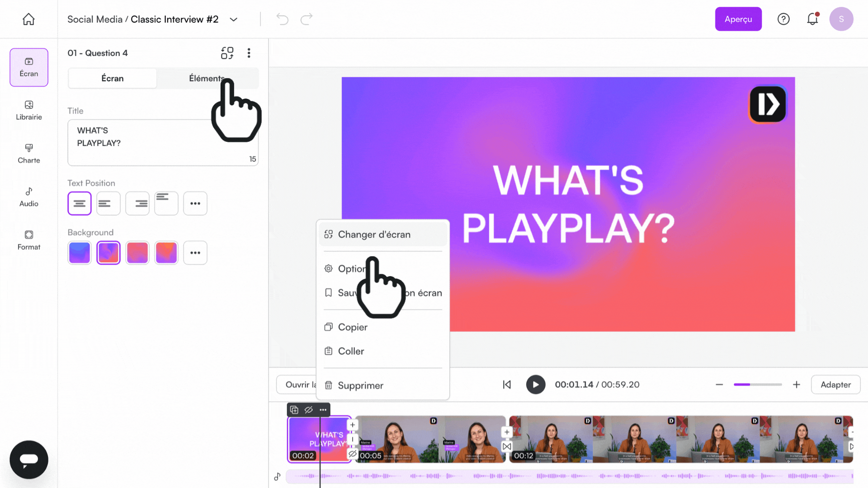The width and height of the screenshot is (868, 488).
Task: Click the duplicate clip icon above timeline
Action: pyautogui.click(x=294, y=410)
